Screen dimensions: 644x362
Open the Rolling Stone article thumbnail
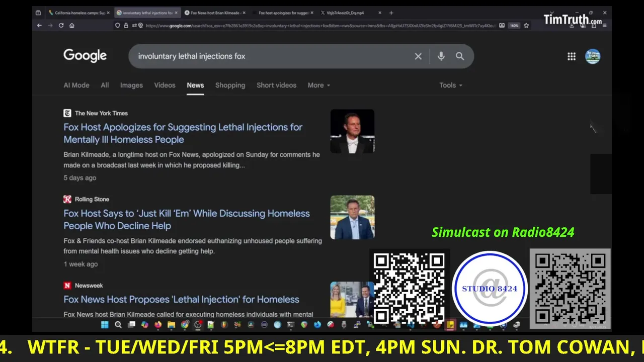[352, 217]
